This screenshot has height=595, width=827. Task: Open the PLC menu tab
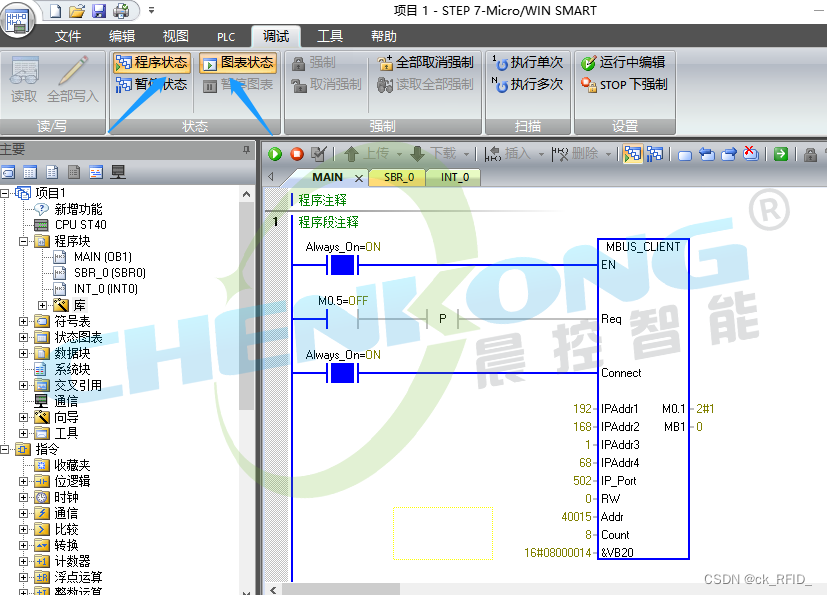pos(226,36)
